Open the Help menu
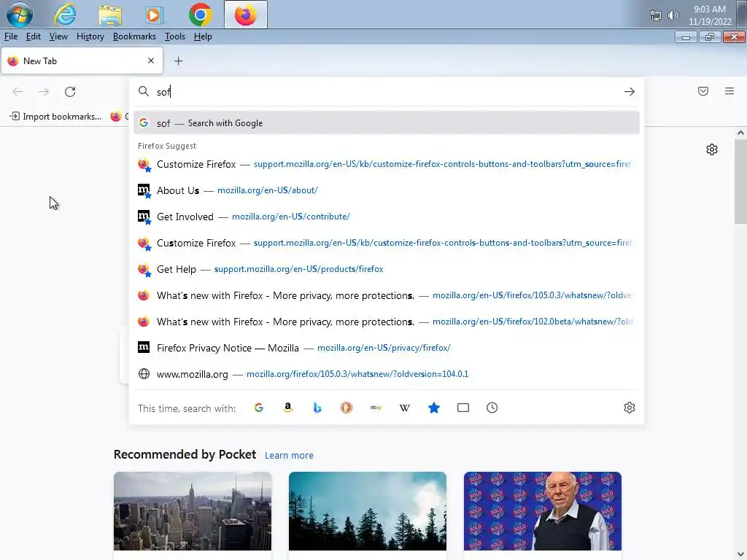The width and height of the screenshot is (747, 560). pos(203,36)
